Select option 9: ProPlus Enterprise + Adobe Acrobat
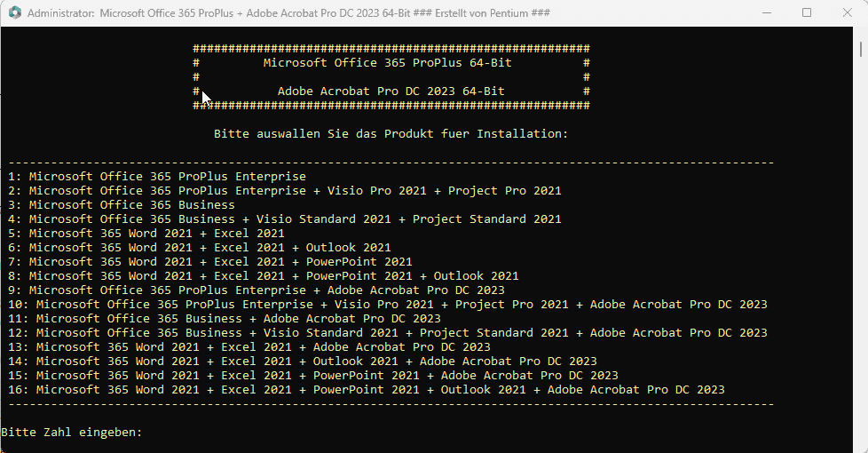 pyautogui.click(x=256, y=290)
